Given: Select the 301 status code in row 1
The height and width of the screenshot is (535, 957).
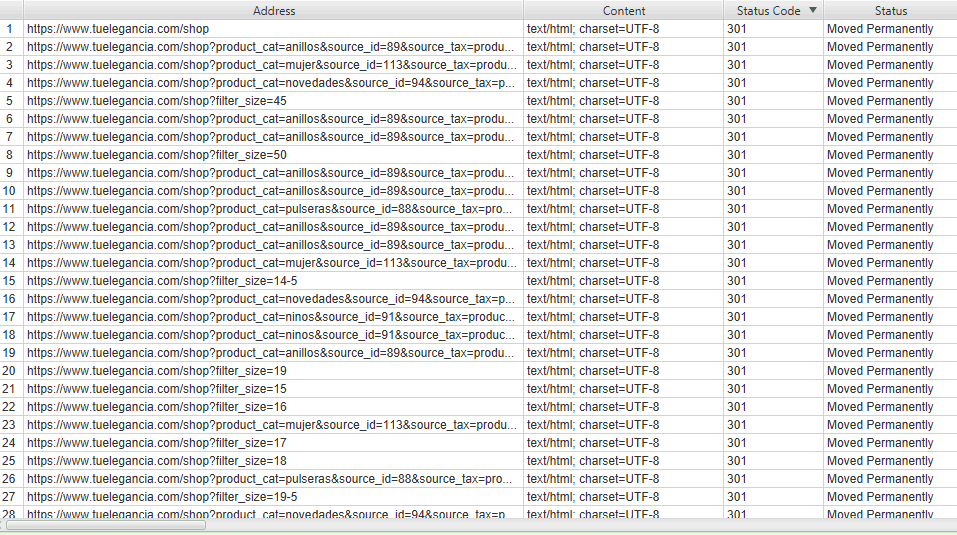Looking at the screenshot, I should click(x=737, y=29).
